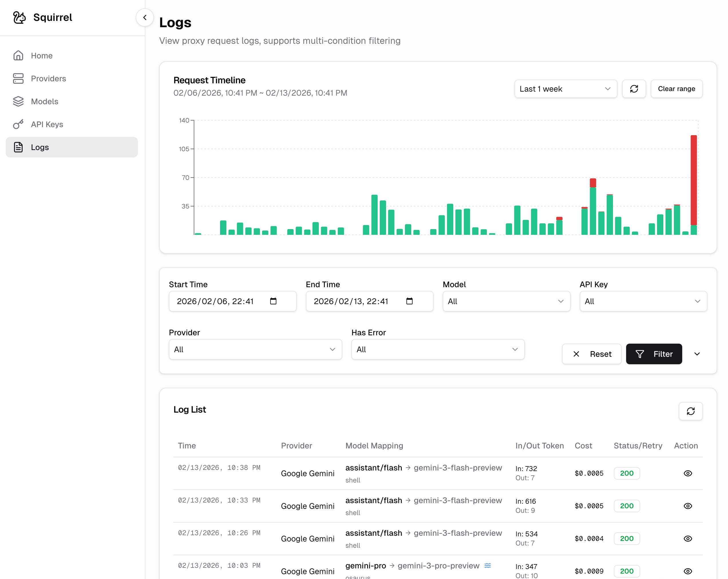
Task: Open the Last 1 week dropdown
Action: pyautogui.click(x=565, y=88)
